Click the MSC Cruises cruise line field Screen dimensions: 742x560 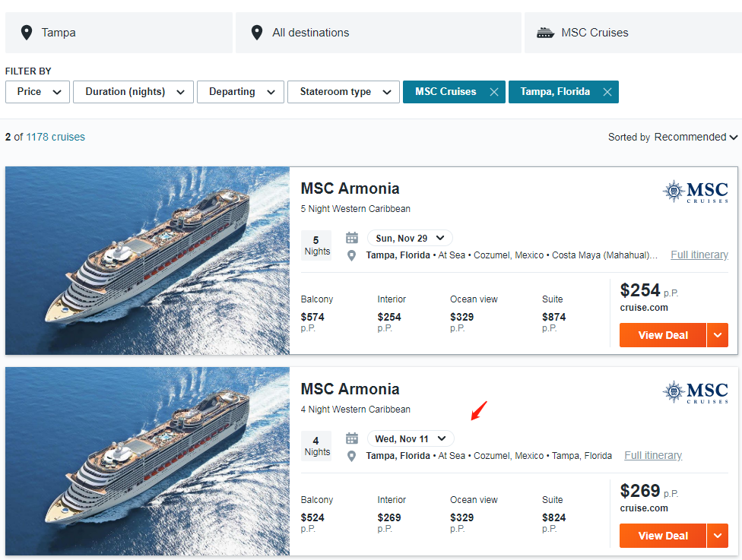(x=633, y=33)
